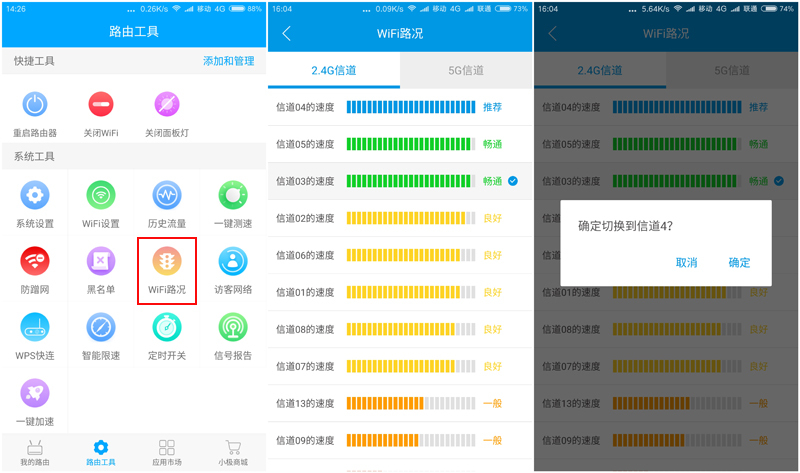This screenshot has width=800, height=473.
Task: Open 历史流量 history traffic icon
Action: point(166,196)
